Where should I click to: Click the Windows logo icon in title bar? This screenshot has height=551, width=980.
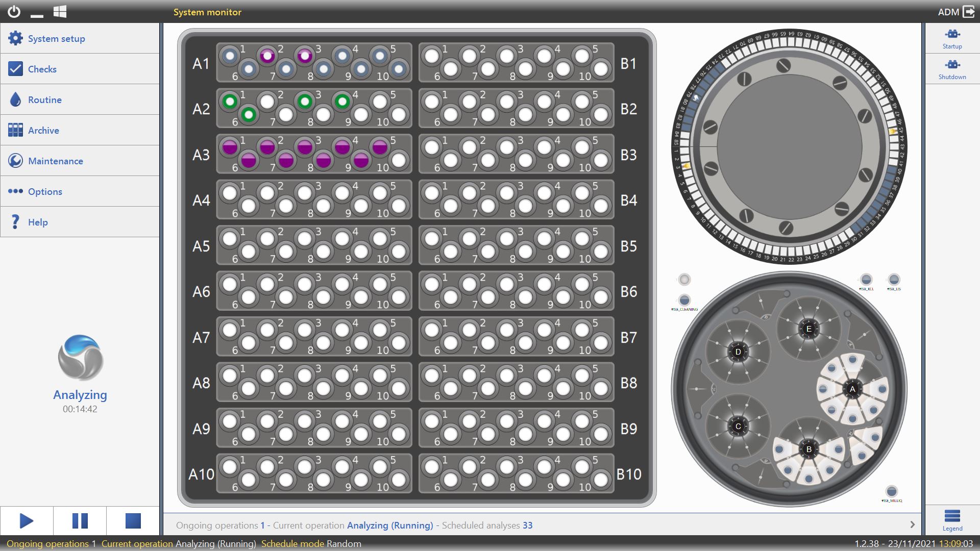point(60,12)
